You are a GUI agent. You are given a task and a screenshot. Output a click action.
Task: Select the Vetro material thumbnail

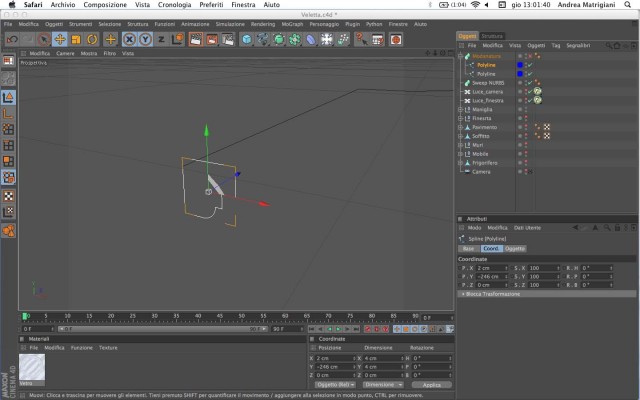pyautogui.click(x=32, y=368)
